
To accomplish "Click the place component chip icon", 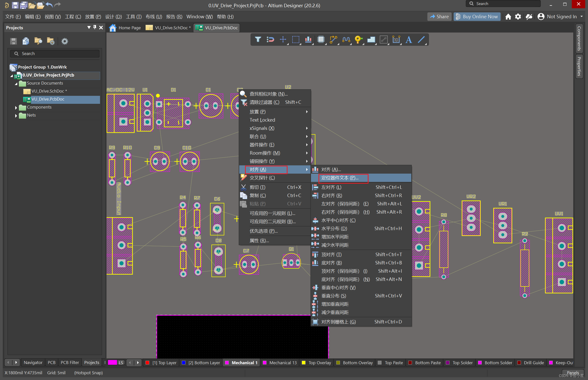I will point(321,40).
